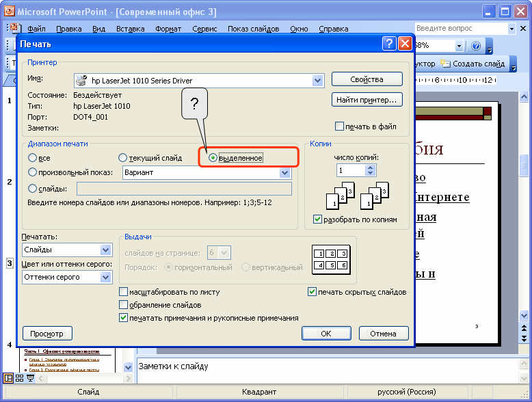
Task: Open custom show 'Вариант' dropdown
Action: 284,172
